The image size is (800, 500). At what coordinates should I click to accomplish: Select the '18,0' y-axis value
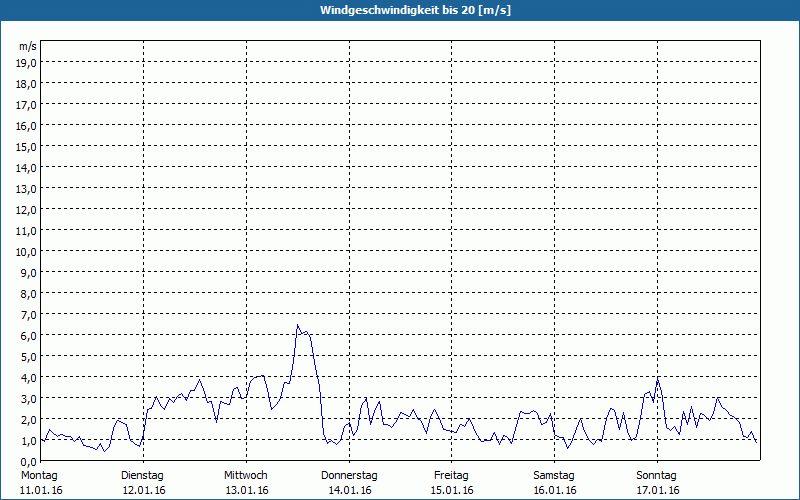pyautogui.click(x=27, y=84)
